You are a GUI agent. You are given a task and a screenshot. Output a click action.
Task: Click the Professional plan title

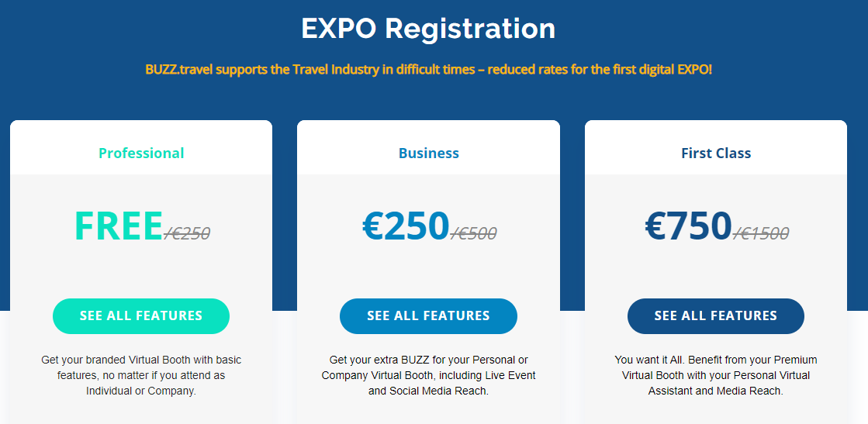coord(141,153)
